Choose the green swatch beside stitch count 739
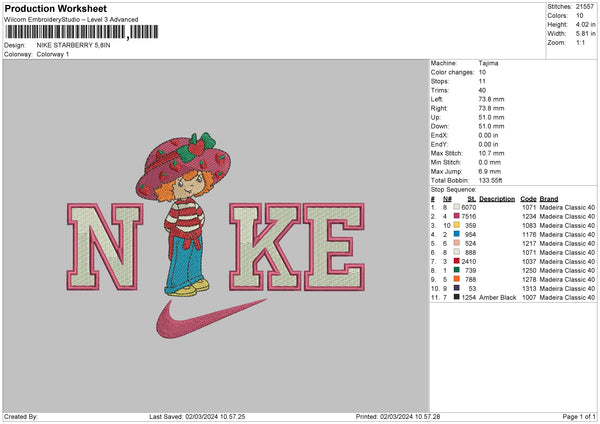 point(457,270)
